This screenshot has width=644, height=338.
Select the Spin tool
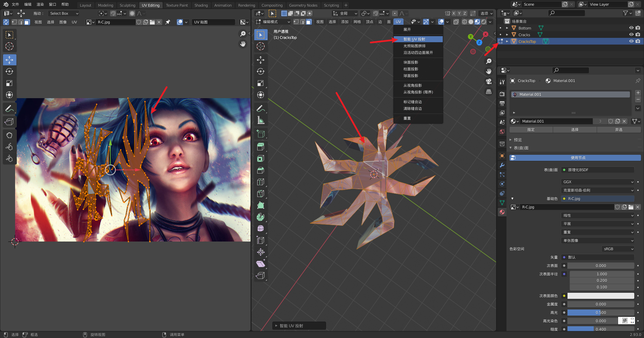[x=261, y=217]
